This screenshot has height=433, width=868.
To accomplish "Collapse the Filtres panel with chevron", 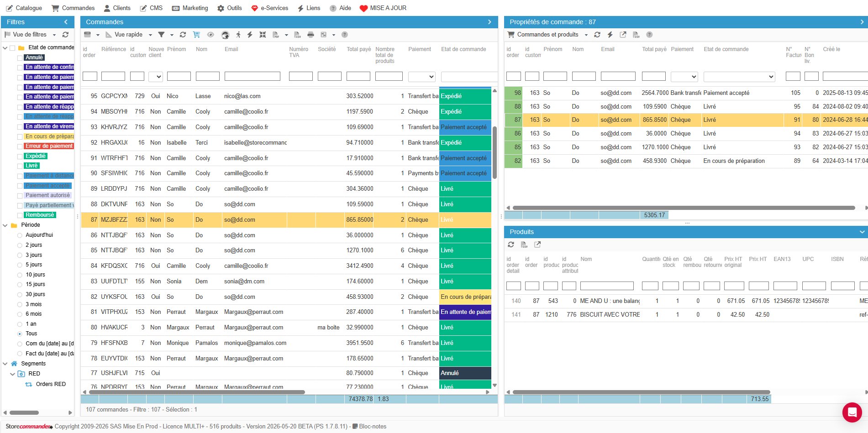I will coord(66,22).
